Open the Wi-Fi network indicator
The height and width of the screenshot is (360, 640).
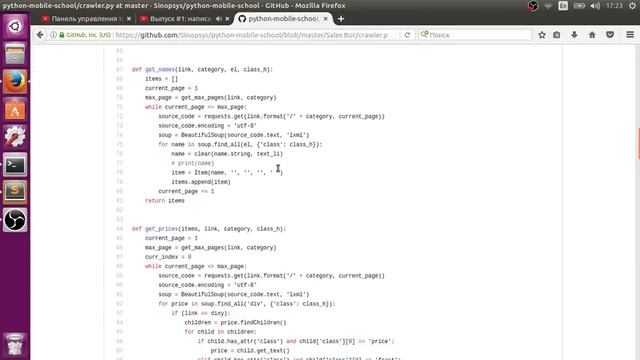[x=548, y=6]
